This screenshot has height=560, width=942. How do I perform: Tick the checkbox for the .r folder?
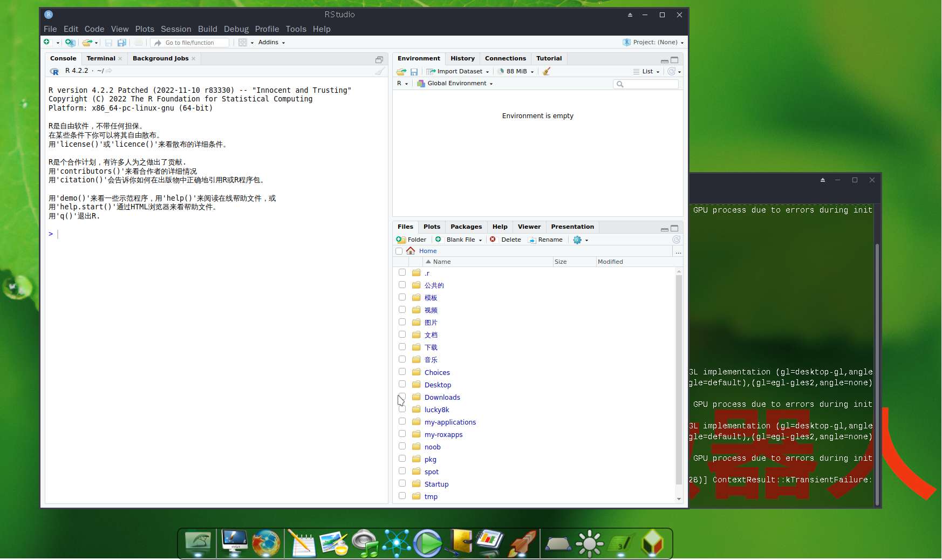click(x=402, y=272)
